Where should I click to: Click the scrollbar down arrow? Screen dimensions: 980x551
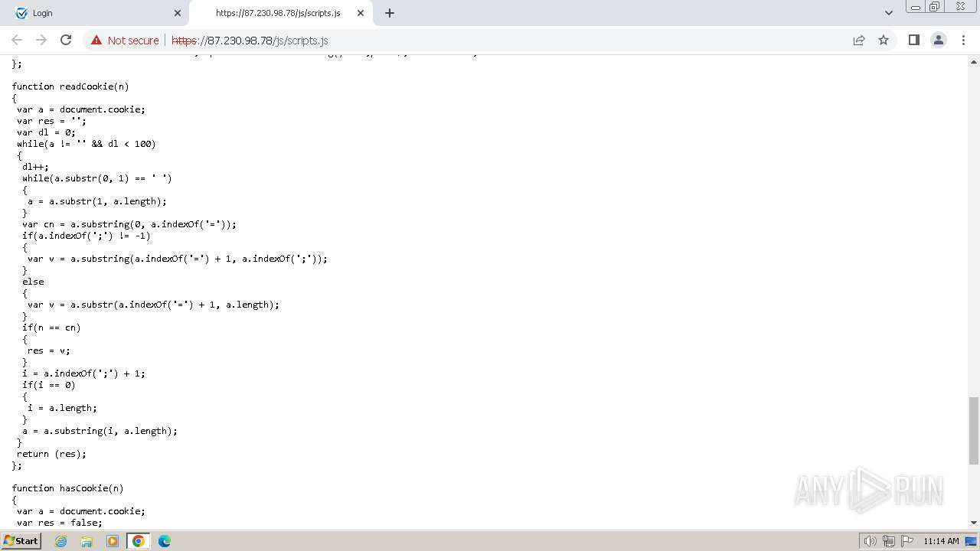tap(974, 523)
